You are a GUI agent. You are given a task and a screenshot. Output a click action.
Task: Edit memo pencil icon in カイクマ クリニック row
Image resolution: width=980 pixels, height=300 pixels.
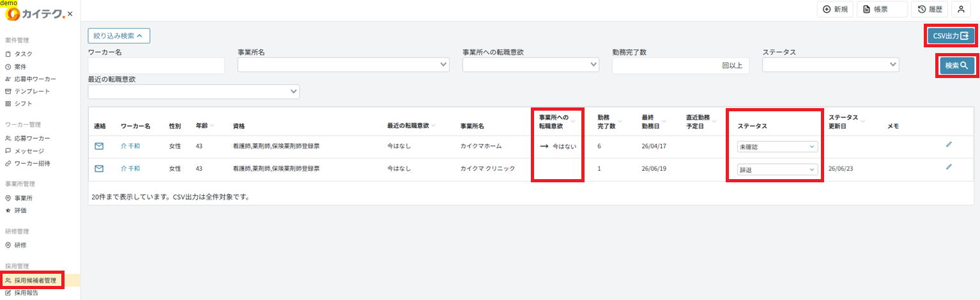tap(949, 167)
